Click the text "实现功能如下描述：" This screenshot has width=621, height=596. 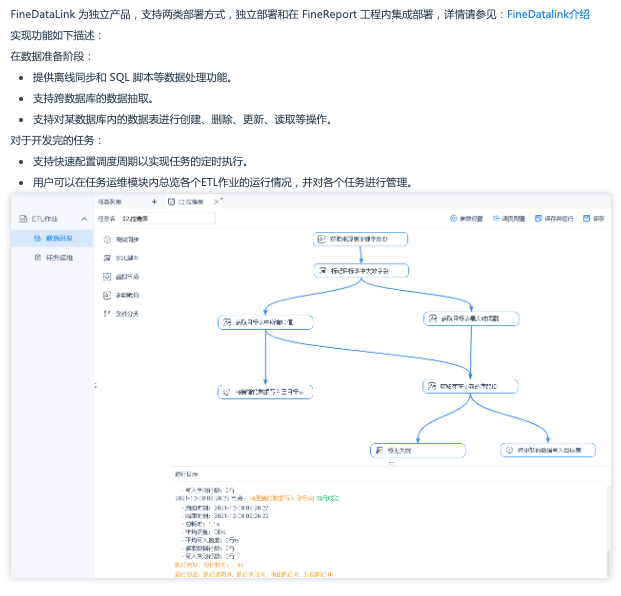tap(57, 36)
